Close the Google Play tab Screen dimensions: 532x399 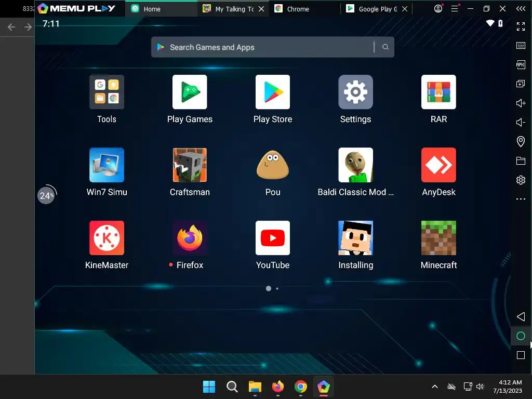(x=405, y=9)
